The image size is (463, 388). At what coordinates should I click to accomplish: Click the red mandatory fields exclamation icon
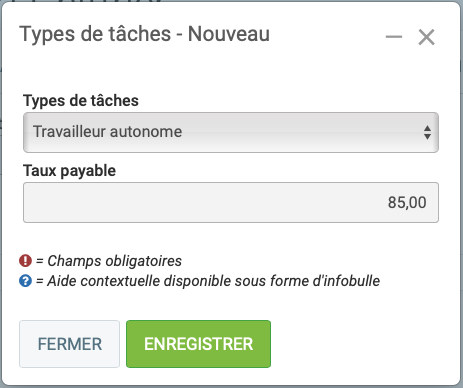click(25, 261)
